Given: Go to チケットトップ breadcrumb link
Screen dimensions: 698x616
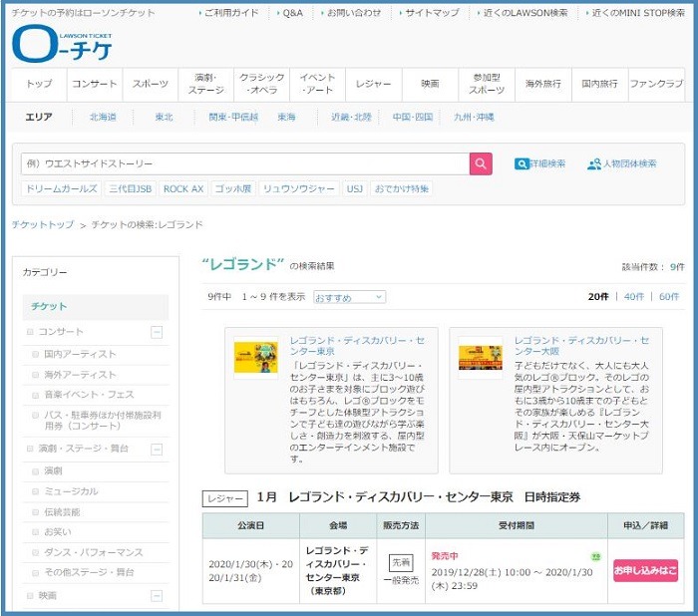Looking at the screenshot, I should point(43,224).
